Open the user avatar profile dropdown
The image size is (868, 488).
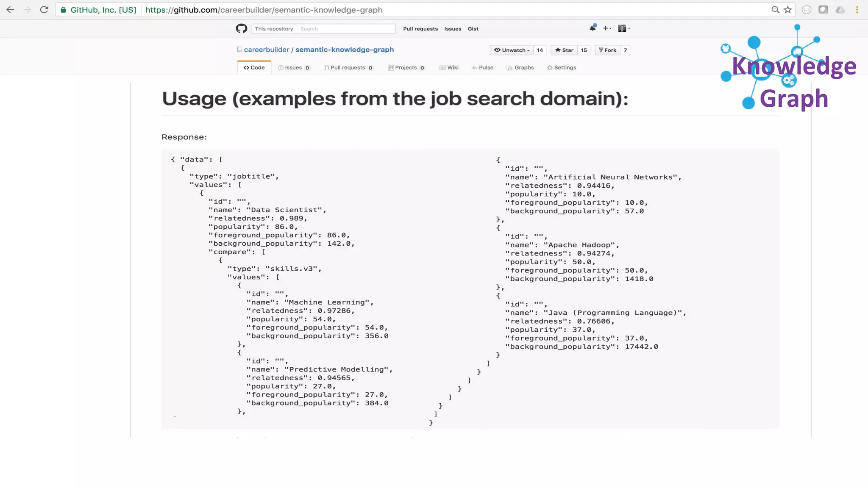pyautogui.click(x=624, y=28)
